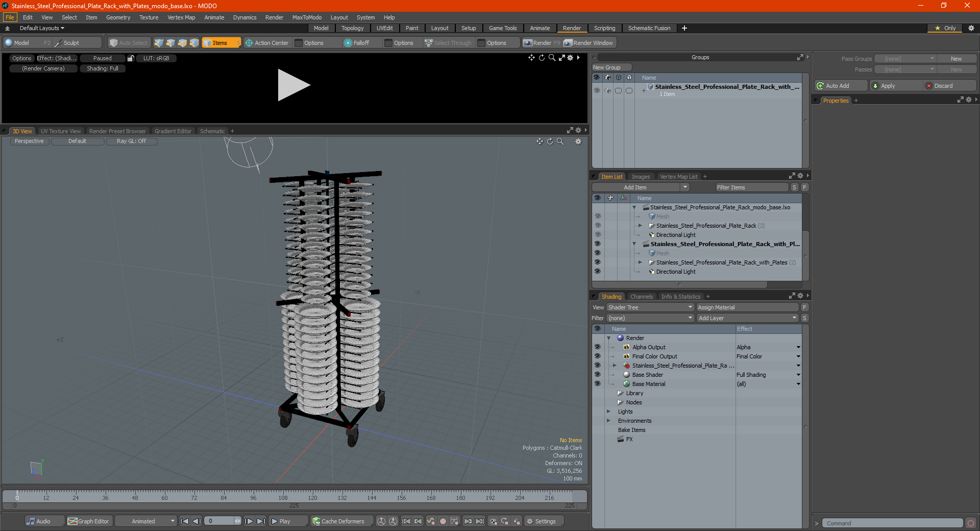980x531 pixels.
Task: Toggle visibility of Final Color Output layer
Action: coord(597,356)
